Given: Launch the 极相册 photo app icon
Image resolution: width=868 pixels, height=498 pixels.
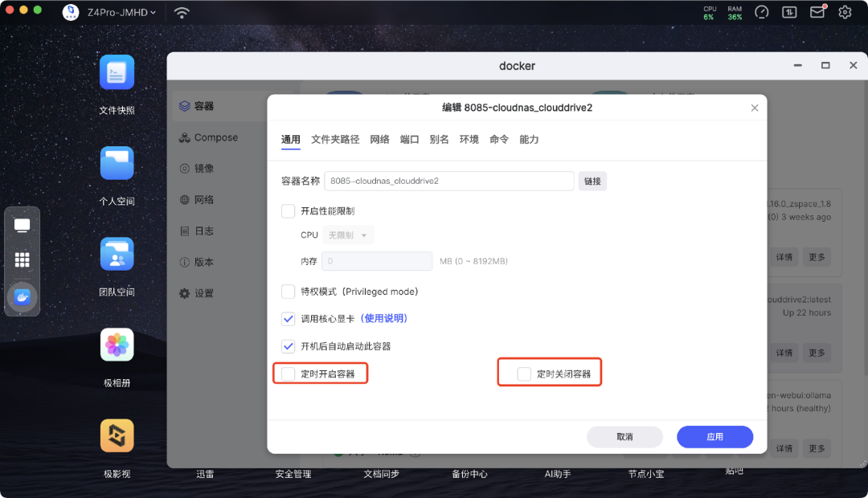Looking at the screenshot, I should pyautogui.click(x=117, y=345).
